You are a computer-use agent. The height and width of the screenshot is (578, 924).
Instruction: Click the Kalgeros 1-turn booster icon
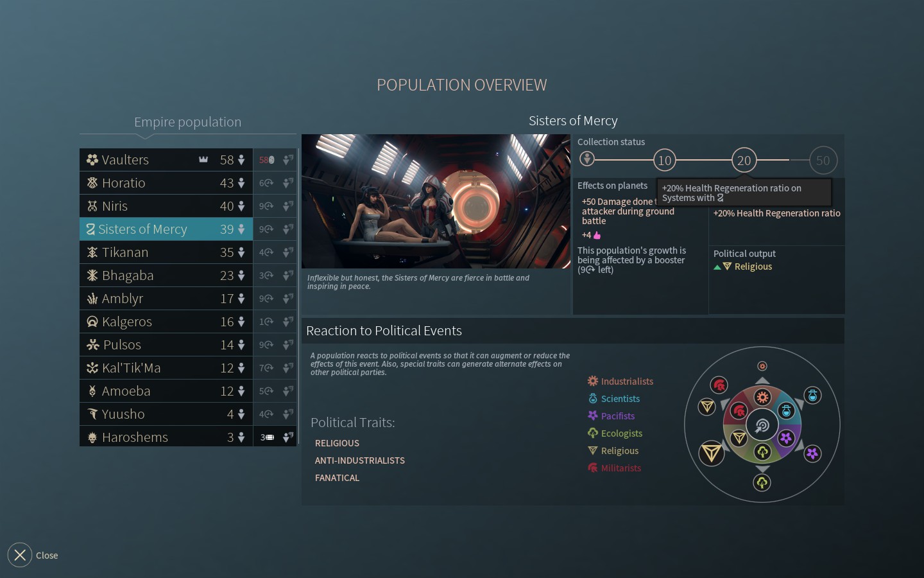(x=266, y=322)
